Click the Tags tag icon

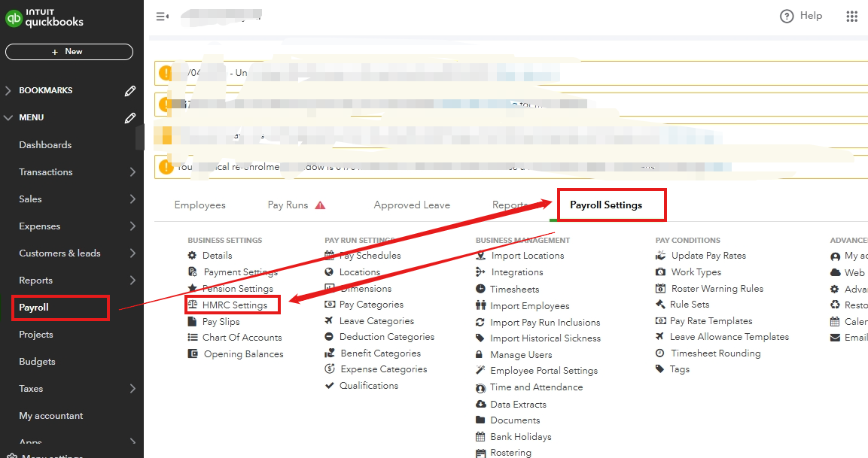660,369
